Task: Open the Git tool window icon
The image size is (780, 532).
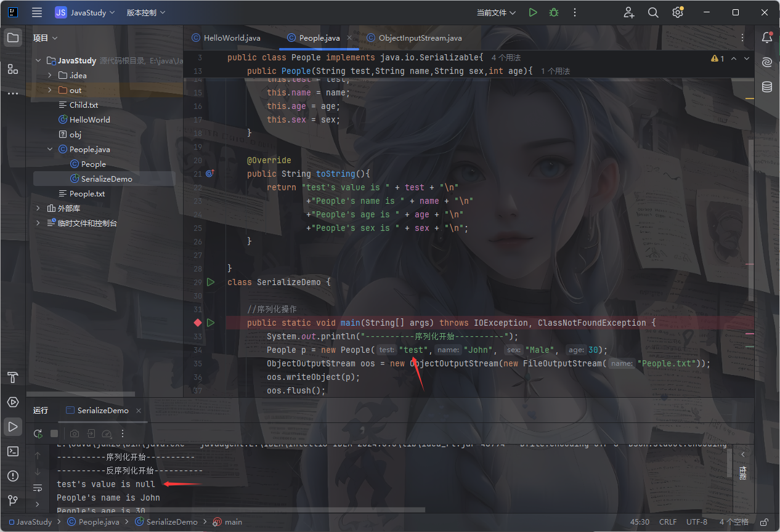Action: 12,501
